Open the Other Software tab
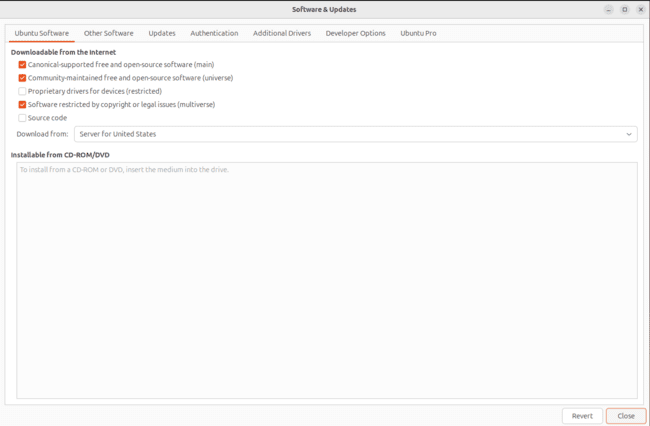650x426 pixels. tap(109, 33)
